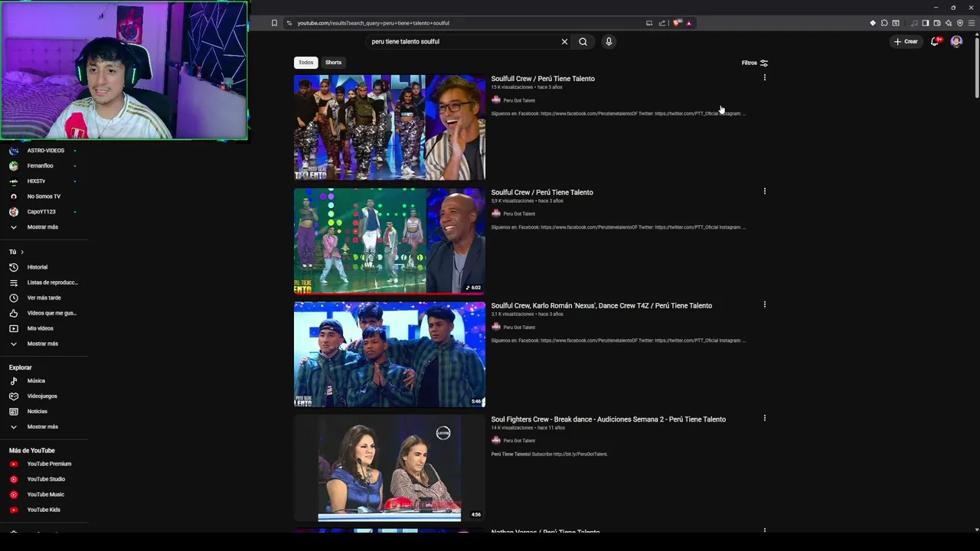The image size is (980, 551).
Task: Click the browser address bar URL
Action: 373,23
